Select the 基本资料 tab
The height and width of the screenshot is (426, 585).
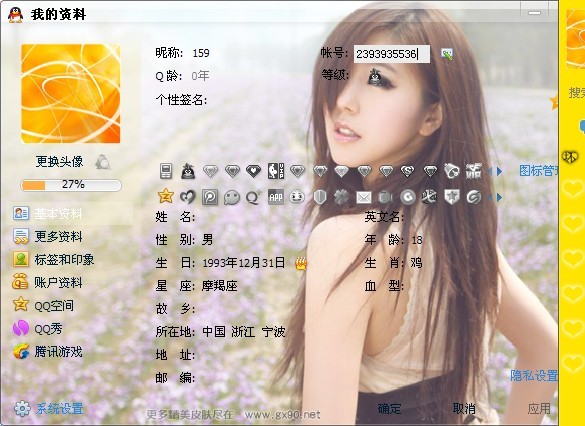click(x=70, y=214)
